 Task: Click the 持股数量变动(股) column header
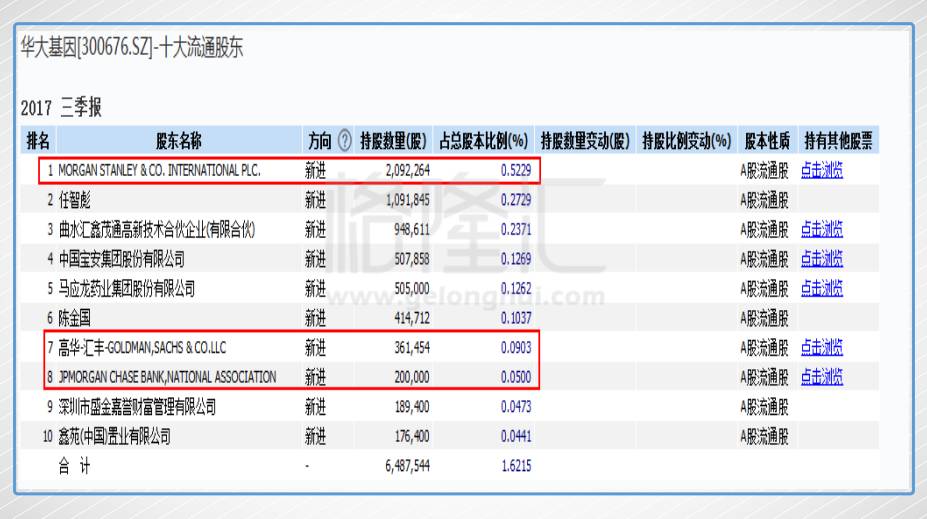[586, 142]
